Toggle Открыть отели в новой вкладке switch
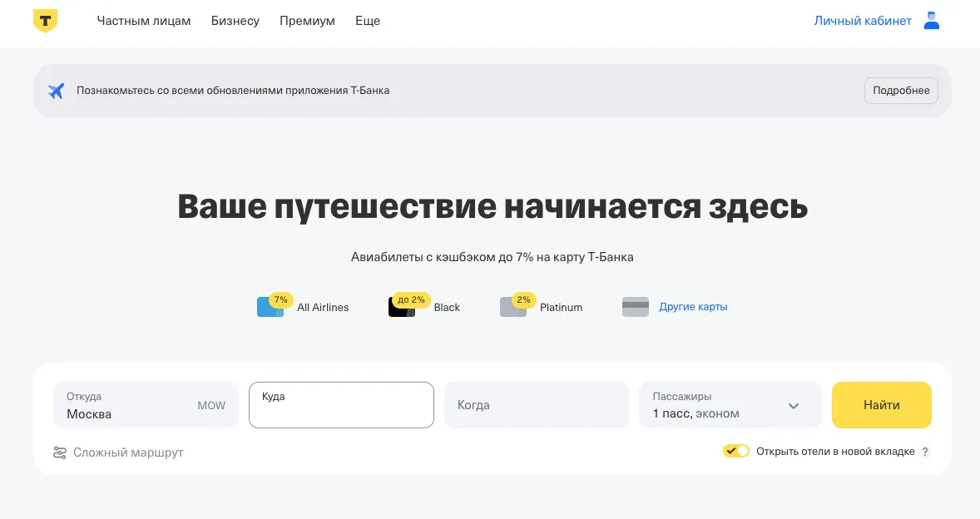The image size is (980, 519). 736,451
